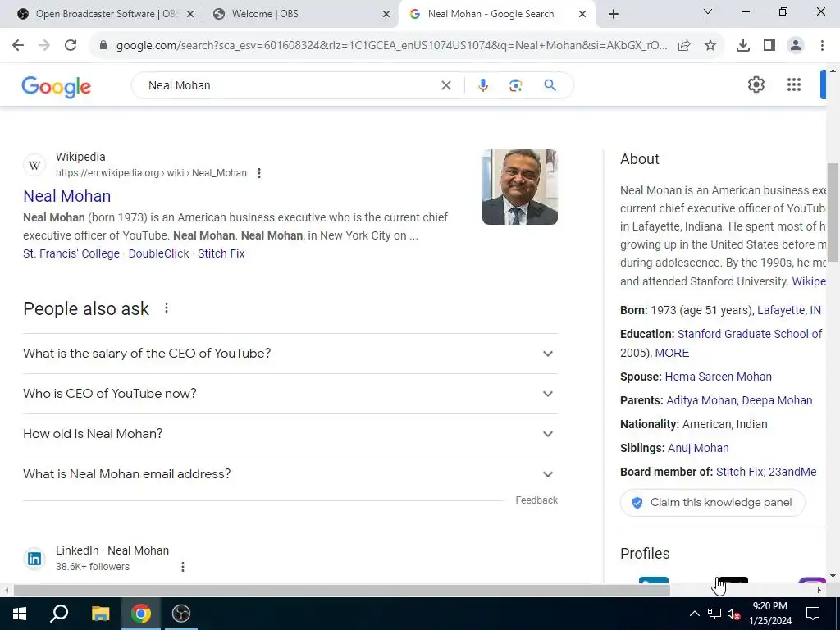Open a new browser tab
Screen dimensions: 840x630
[x=614, y=14]
